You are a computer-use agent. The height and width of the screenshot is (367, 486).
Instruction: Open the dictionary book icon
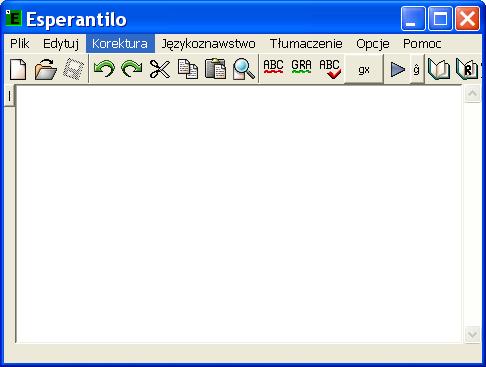tap(439, 69)
